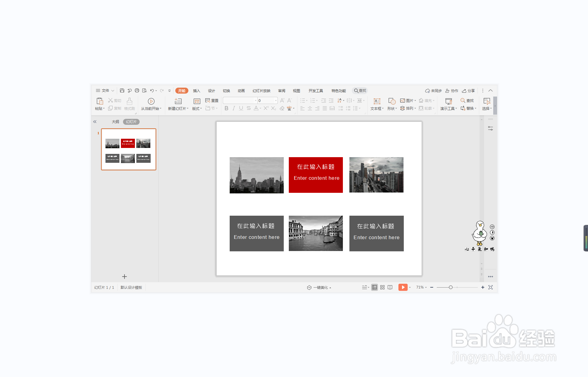Open the Shapes (形状) tool

point(392,101)
